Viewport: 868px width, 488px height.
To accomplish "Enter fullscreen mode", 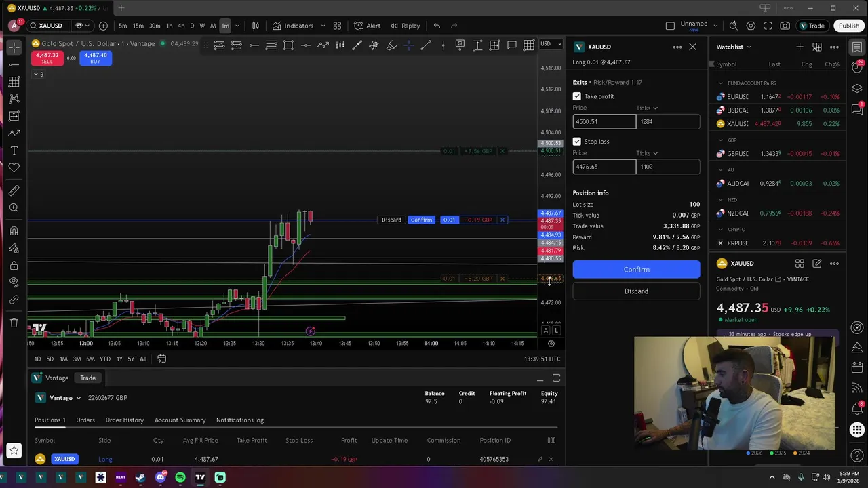I will [768, 26].
